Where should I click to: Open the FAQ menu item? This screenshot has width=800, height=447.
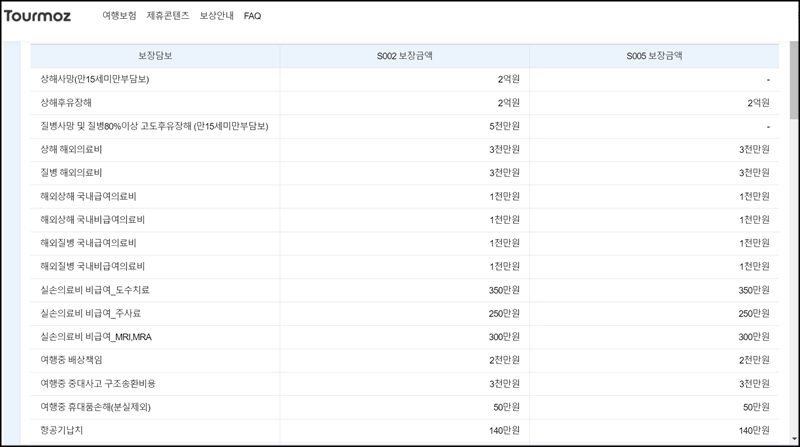(x=252, y=16)
